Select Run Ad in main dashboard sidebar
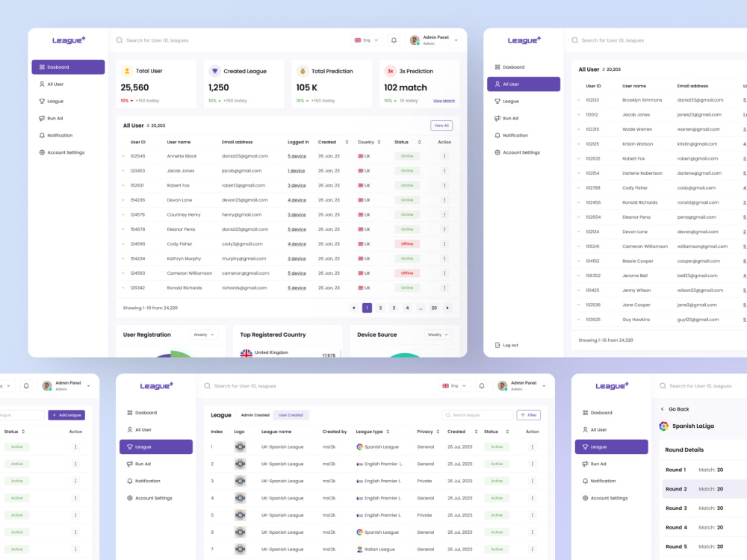Screen dimensions: 747x560 point(68,119)
